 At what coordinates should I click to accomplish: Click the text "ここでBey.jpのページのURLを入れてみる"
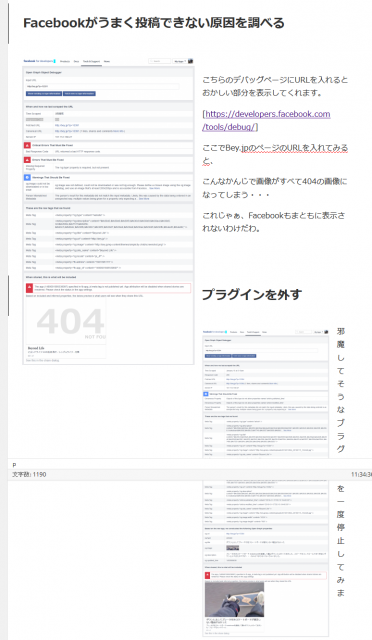pos(275,148)
